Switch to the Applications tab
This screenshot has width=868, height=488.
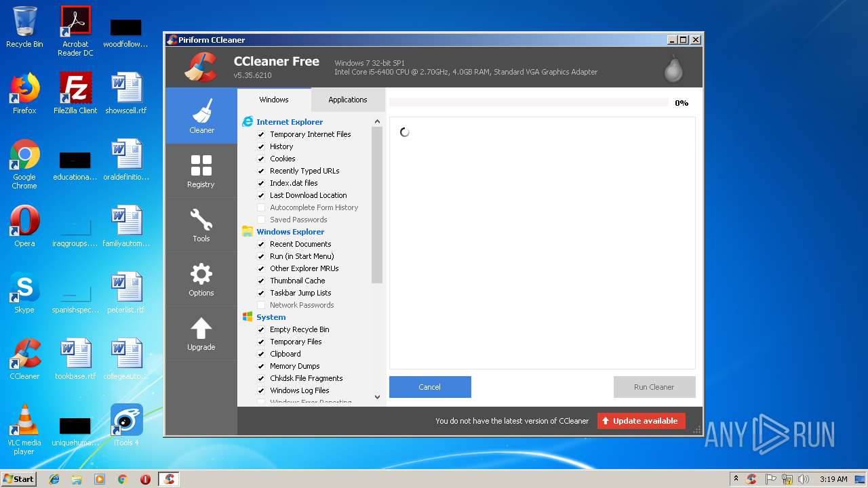coord(348,100)
